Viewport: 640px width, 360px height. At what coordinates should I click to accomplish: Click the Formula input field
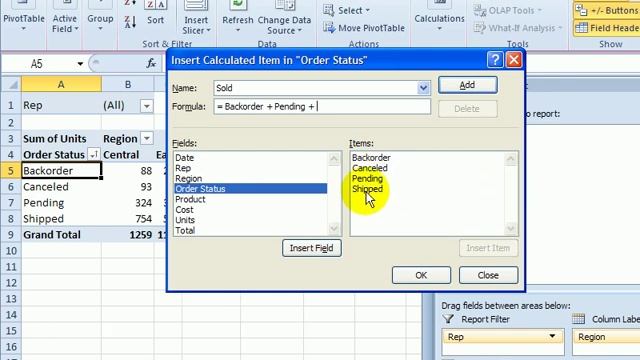[x=322, y=107]
